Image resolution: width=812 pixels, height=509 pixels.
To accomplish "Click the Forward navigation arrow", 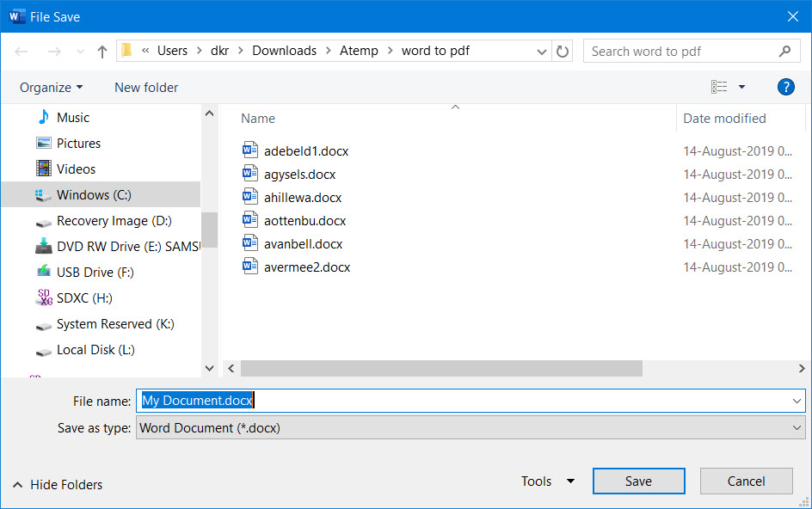I will (54, 52).
